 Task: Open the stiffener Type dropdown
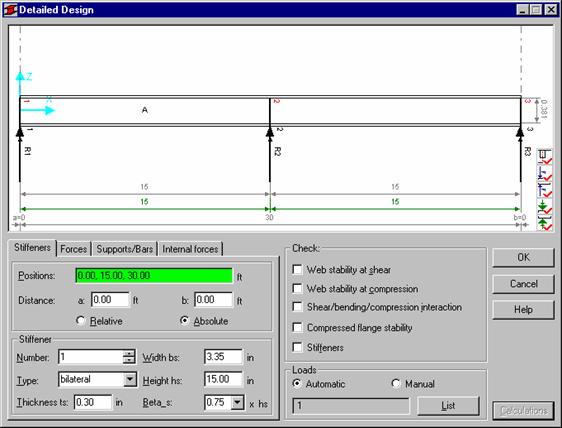[130, 379]
